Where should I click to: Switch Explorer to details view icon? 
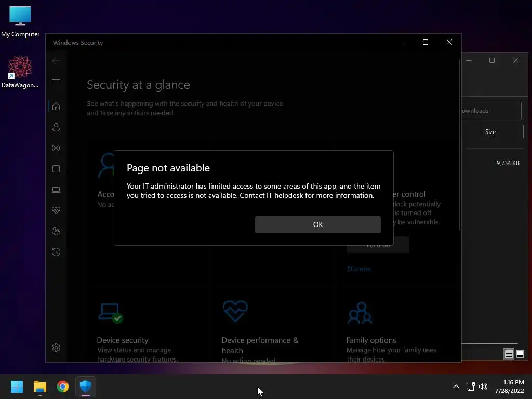tap(509, 354)
